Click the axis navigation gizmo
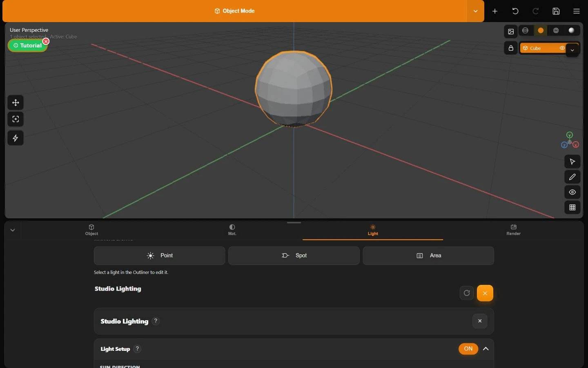588x368 pixels. [x=570, y=140]
